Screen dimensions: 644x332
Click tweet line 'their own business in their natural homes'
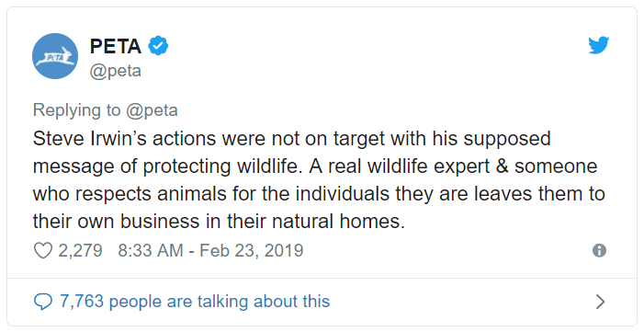pyautogui.click(x=219, y=222)
